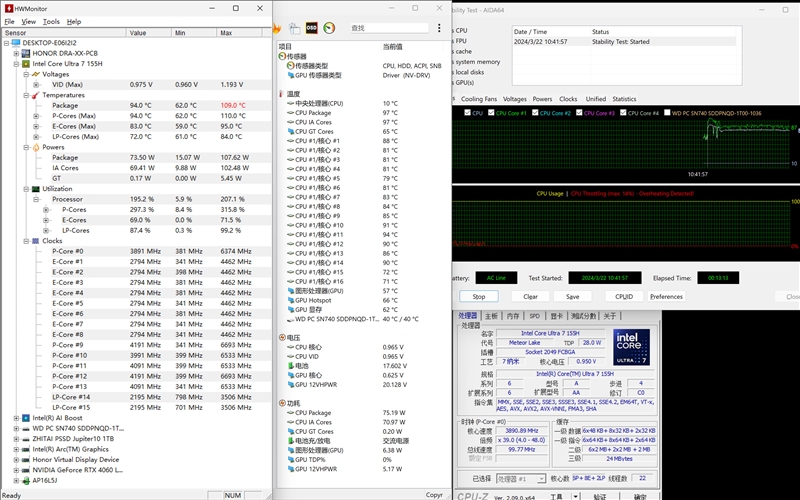The height and width of the screenshot is (500, 800).
Task: Collapse the Voltages tree node
Action: click(27, 74)
